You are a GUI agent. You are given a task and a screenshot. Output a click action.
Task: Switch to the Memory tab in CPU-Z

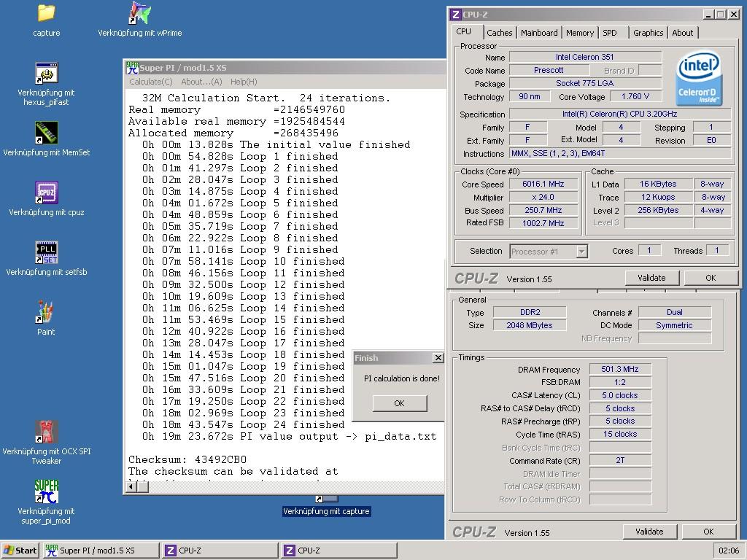(580, 33)
